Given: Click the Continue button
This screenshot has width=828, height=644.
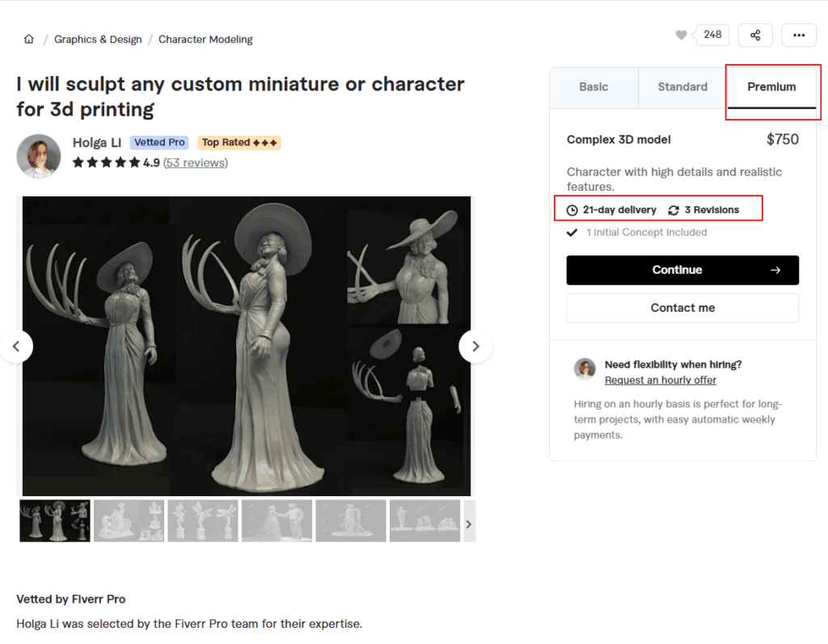Looking at the screenshot, I should pyautogui.click(x=682, y=270).
